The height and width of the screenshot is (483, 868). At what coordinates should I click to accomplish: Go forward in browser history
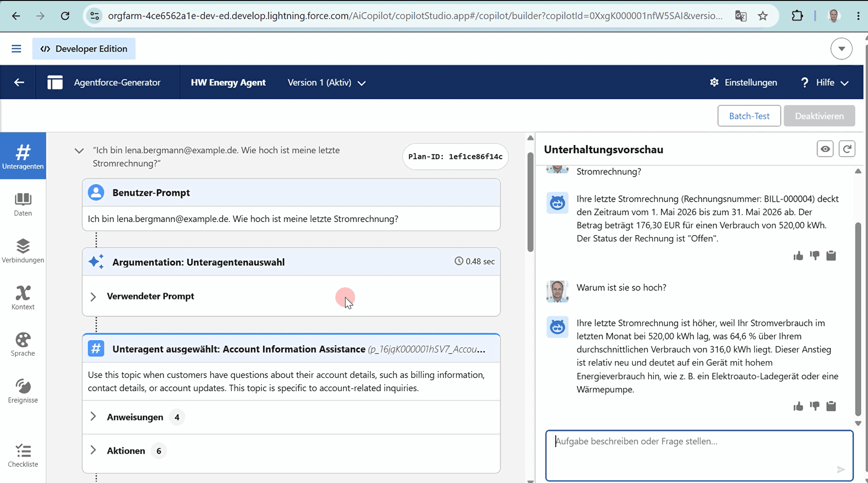[x=40, y=16]
